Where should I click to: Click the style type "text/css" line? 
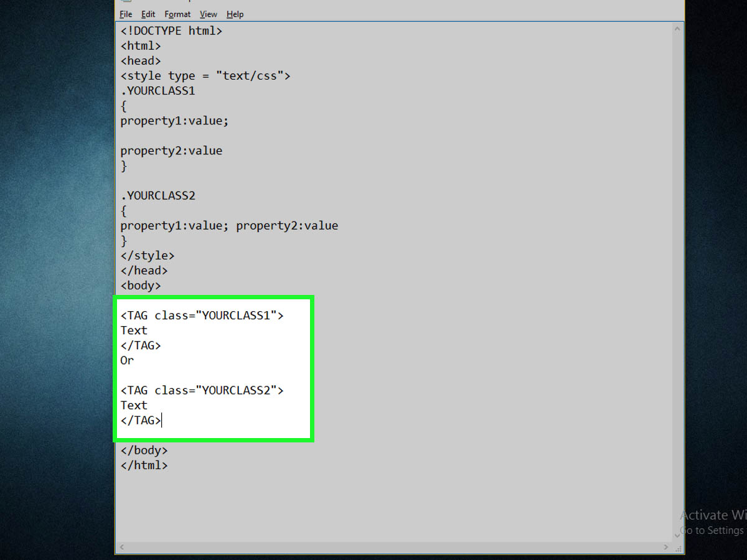[205, 76]
